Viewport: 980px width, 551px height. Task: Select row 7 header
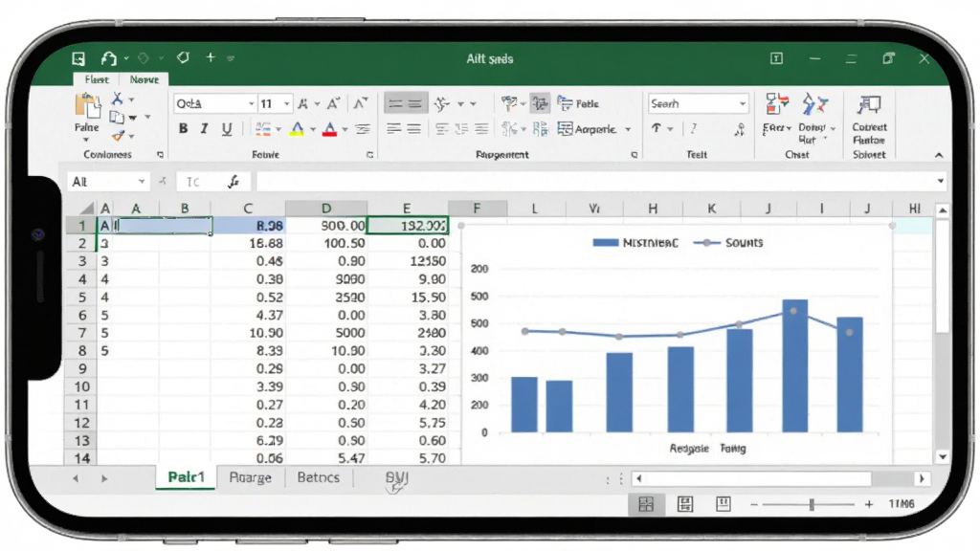(82, 333)
